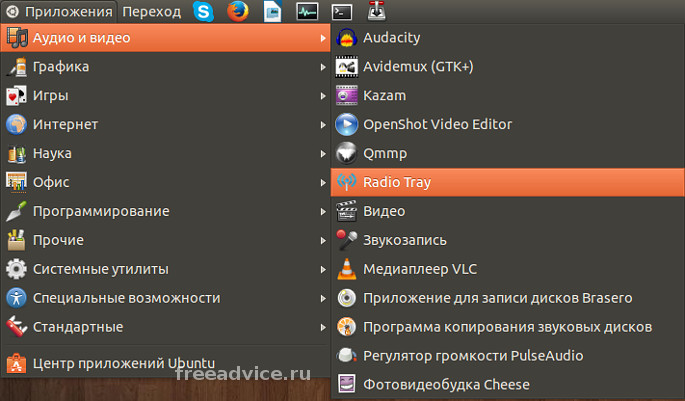This screenshot has width=685, height=401.
Task: Click the Cheese photobooth icon
Action: coord(346,384)
